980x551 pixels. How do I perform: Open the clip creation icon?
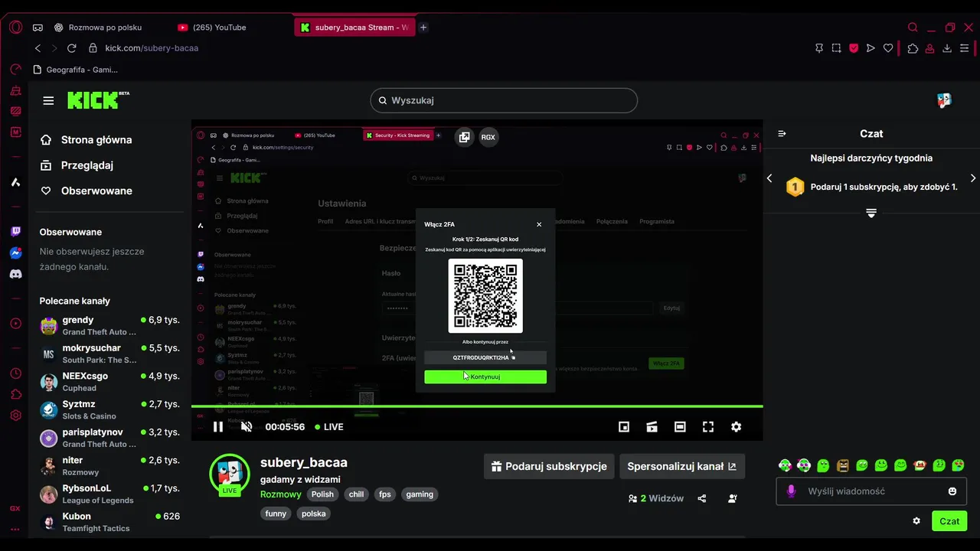point(652,427)
